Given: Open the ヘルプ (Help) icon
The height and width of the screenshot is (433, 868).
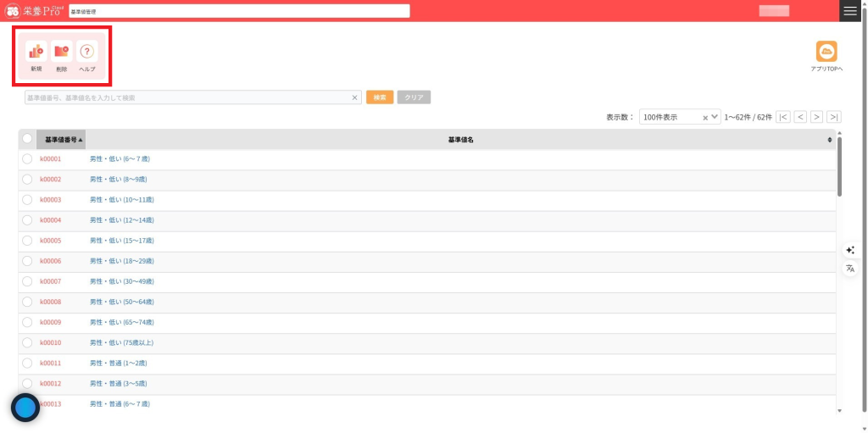Looking at the screenshot, I should tap(87, 53).
